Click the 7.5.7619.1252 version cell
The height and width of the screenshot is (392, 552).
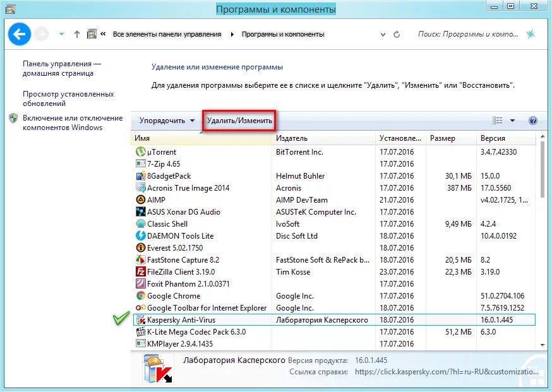(502, 308)
